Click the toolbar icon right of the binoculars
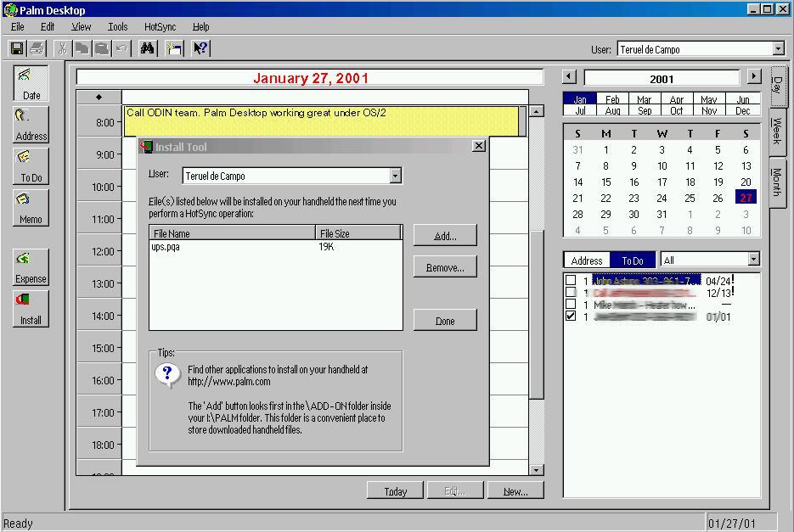The height and width of the screenshot is (532, 794). (x=174, y=48)
